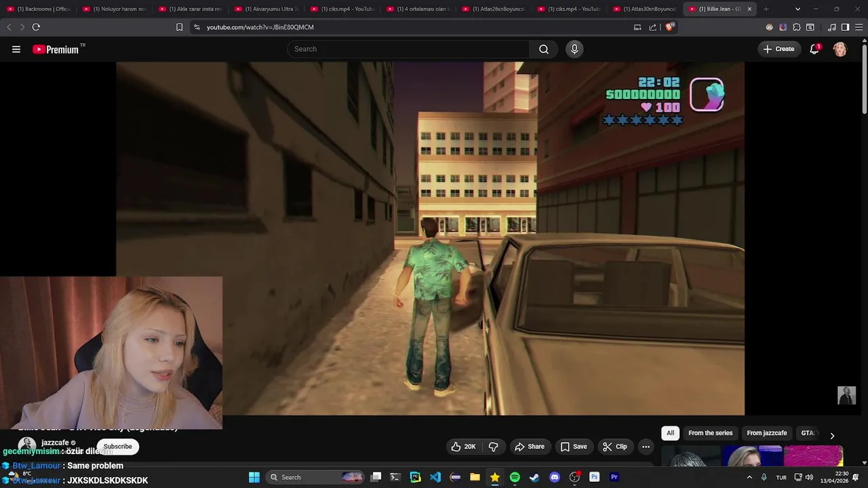The height and width of the screenshot is (488, 868).
Task: Switch to Backrooms browser tab
Action: point(39,9)
